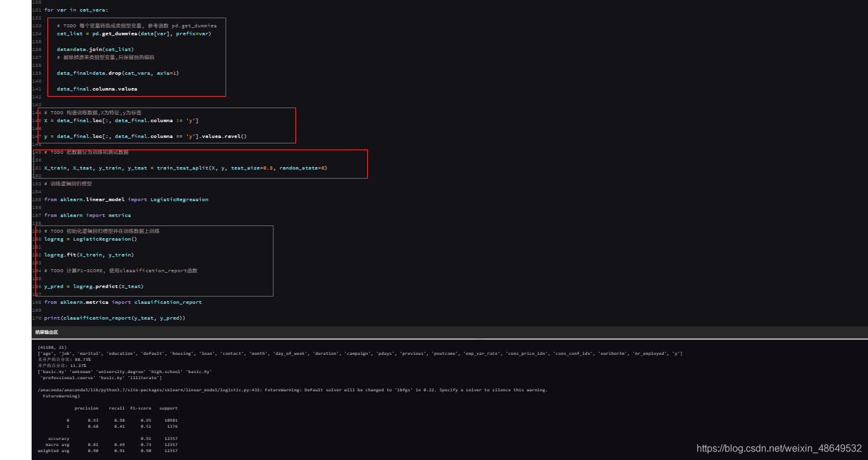
Task: Click line number 131 in the gutter
Action: (x=36, y=10)
